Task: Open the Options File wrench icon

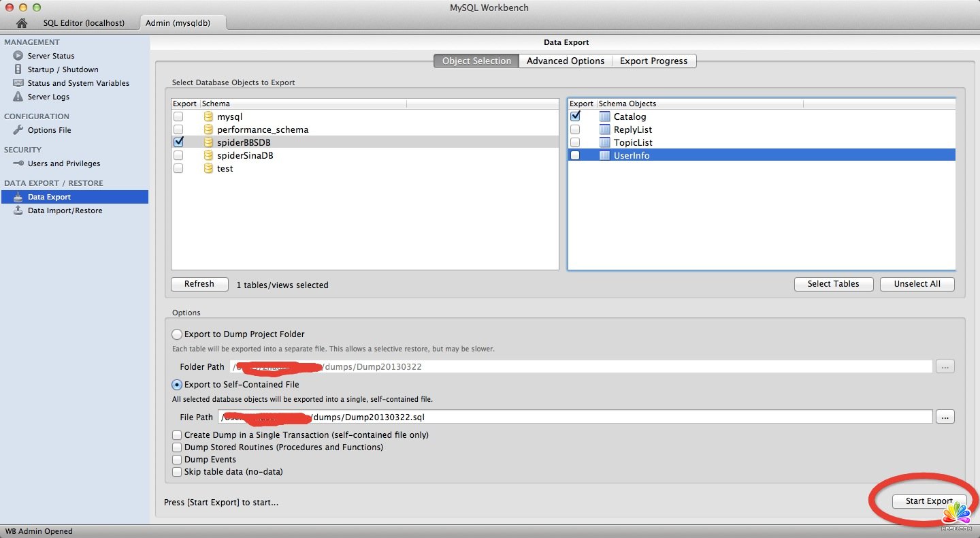Action: click(18, 130)
